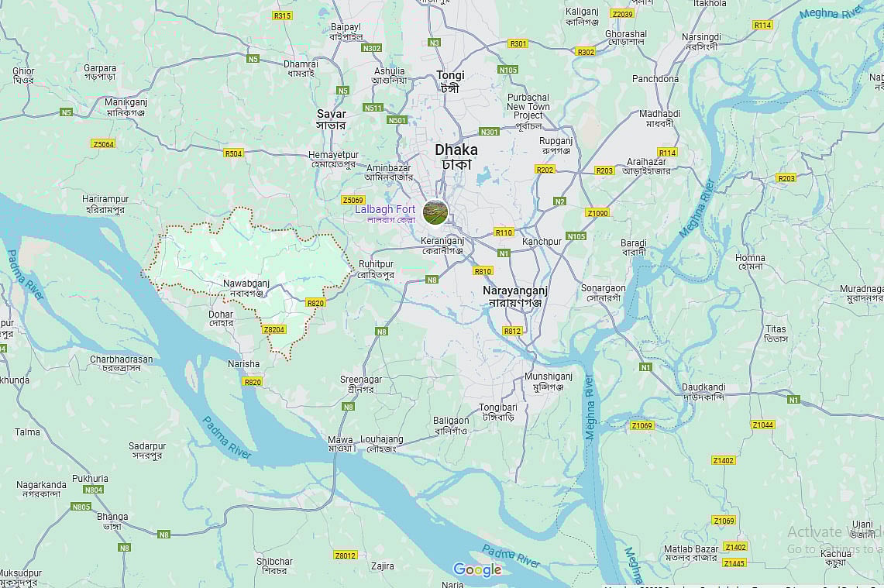The height and width of the screenshot is (588, 884).
Task: Click the Z1090 highway shield
Action: pyautogui.click(x=597, y=212)
